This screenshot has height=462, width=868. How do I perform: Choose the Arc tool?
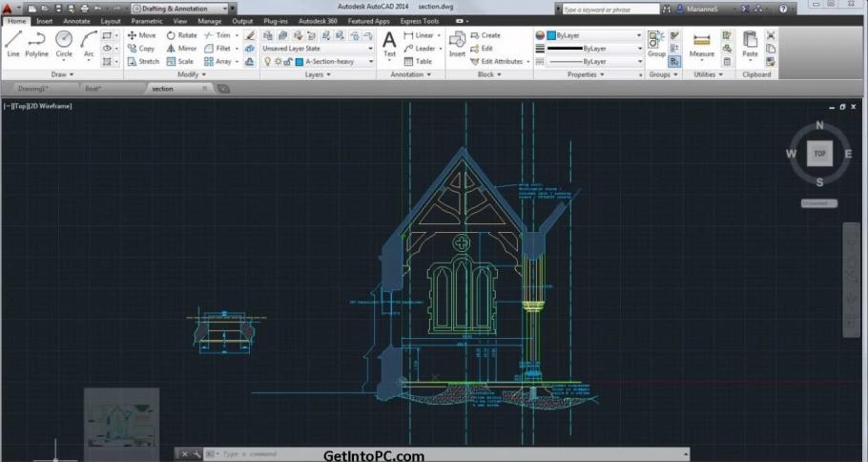(89, 44)
